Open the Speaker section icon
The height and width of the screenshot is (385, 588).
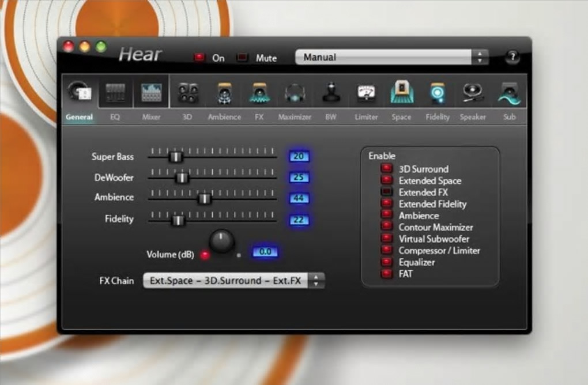473,92
